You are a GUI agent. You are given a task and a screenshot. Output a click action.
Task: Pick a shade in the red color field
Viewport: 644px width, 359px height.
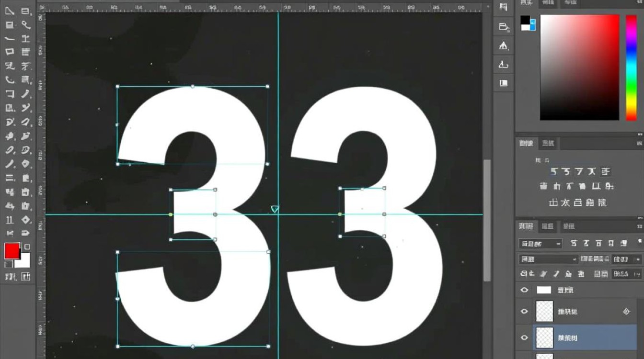click(579, 67)
